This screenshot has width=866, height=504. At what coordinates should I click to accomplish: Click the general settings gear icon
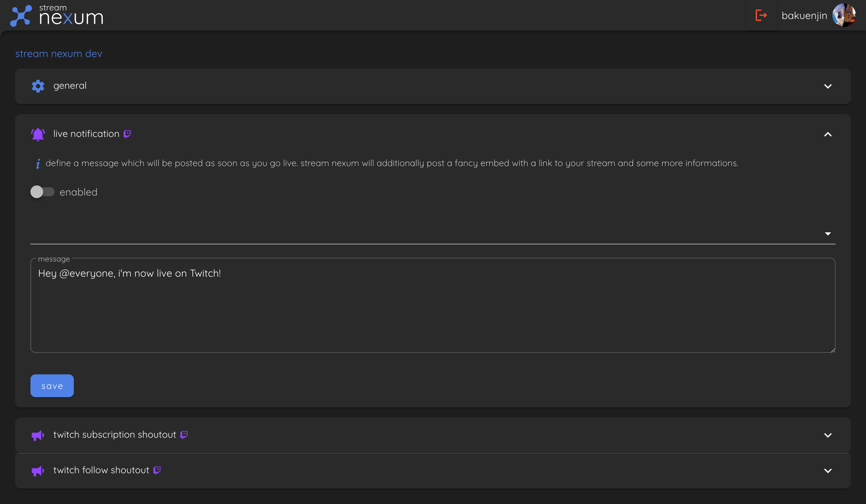tap(38, 86)
